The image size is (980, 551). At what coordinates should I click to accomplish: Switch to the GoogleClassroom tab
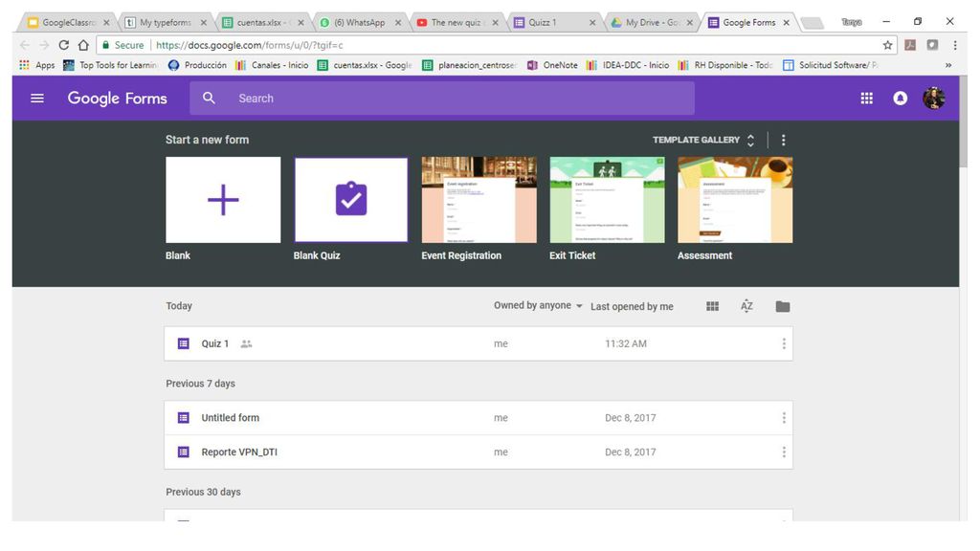coord(68,23)
